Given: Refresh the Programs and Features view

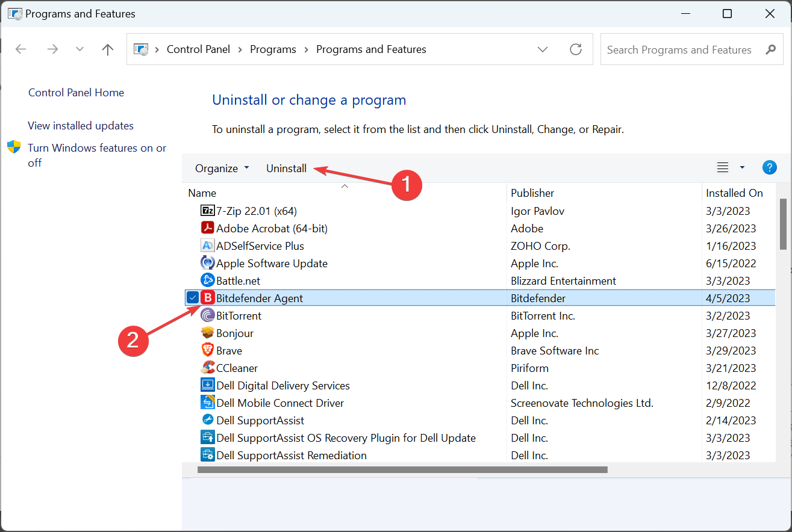Looking at the screenshot, I should point(576,49).
